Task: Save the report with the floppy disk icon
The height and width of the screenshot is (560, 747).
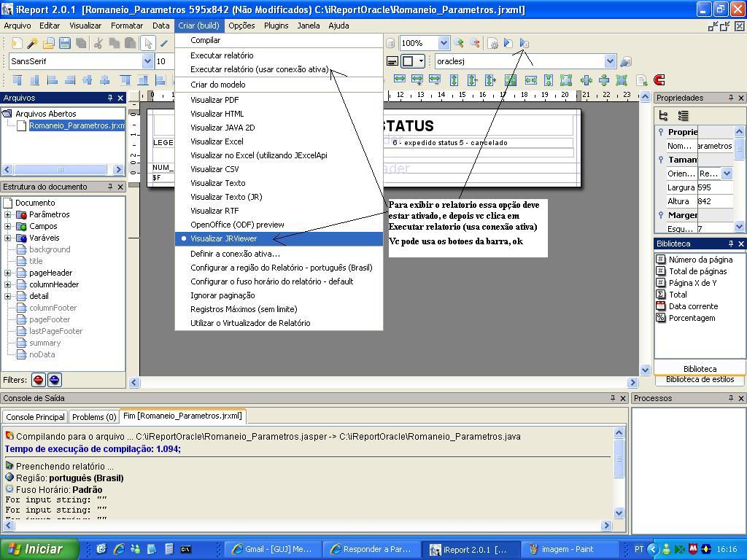Action: [x=65, y=43]
